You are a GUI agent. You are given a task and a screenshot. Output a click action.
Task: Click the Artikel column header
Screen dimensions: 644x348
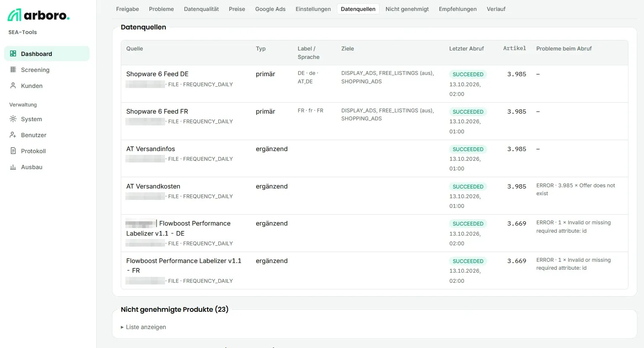coord(514,48)
